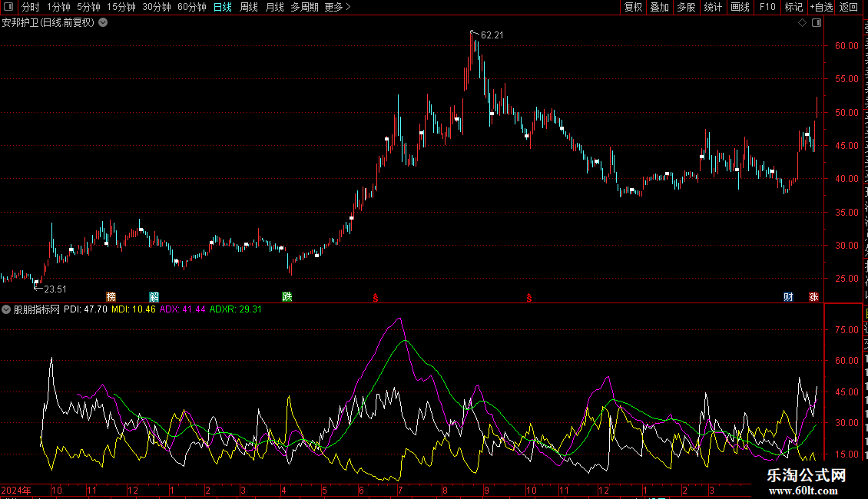Click the 解 event marker icon

pos(154,297)
